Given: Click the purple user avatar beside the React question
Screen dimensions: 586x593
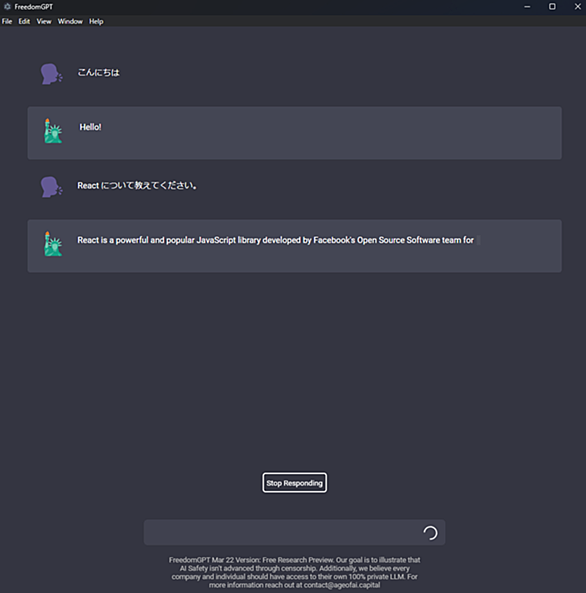Looking at the screenshot, I should [x=51, y=187].
